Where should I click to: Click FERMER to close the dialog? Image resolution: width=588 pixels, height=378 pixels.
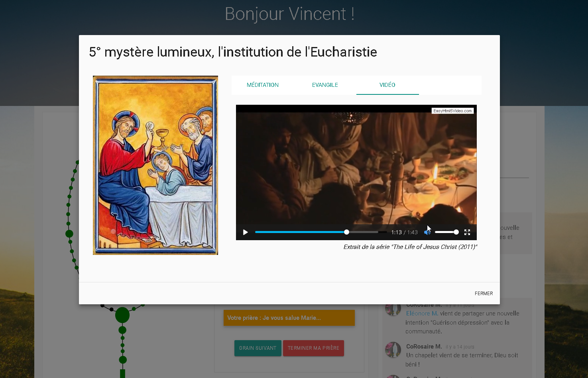click(484, 294)
